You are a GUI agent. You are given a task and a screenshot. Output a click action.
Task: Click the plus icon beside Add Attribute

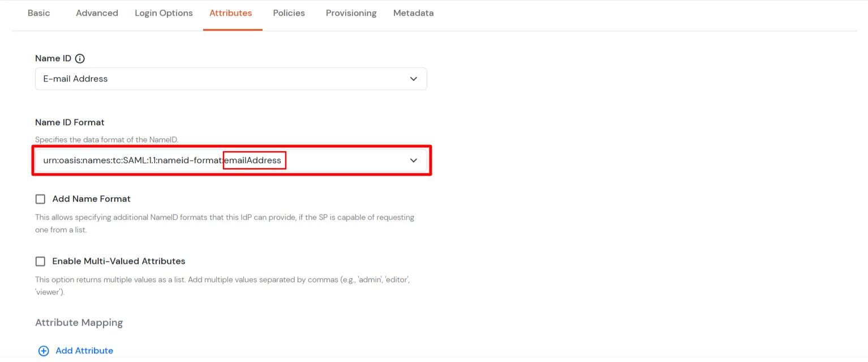44,350
